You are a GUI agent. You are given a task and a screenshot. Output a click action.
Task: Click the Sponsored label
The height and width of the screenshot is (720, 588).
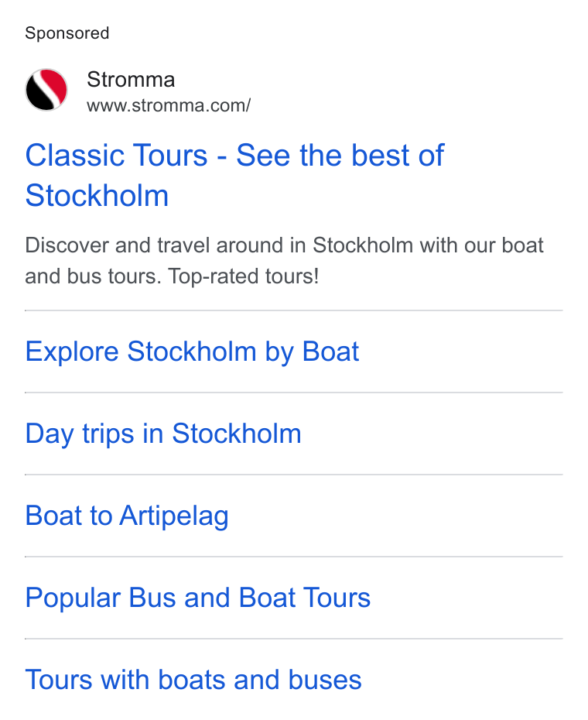[x=67, y=33]
